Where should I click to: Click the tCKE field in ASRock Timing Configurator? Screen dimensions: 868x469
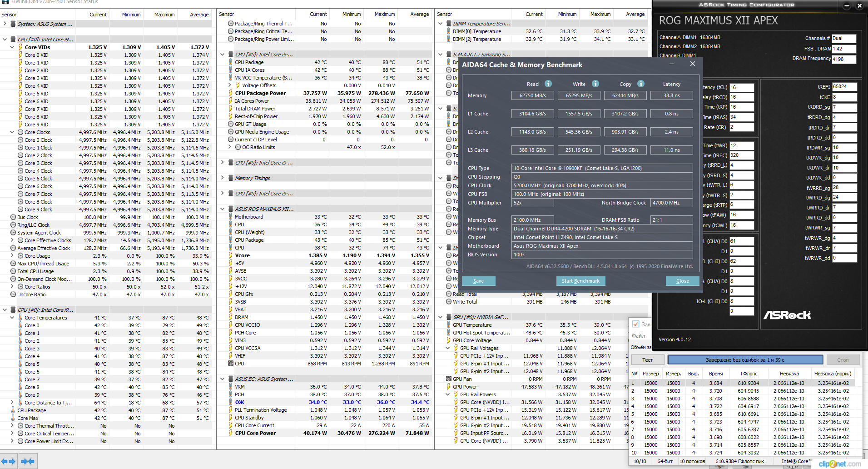point(844,97)
